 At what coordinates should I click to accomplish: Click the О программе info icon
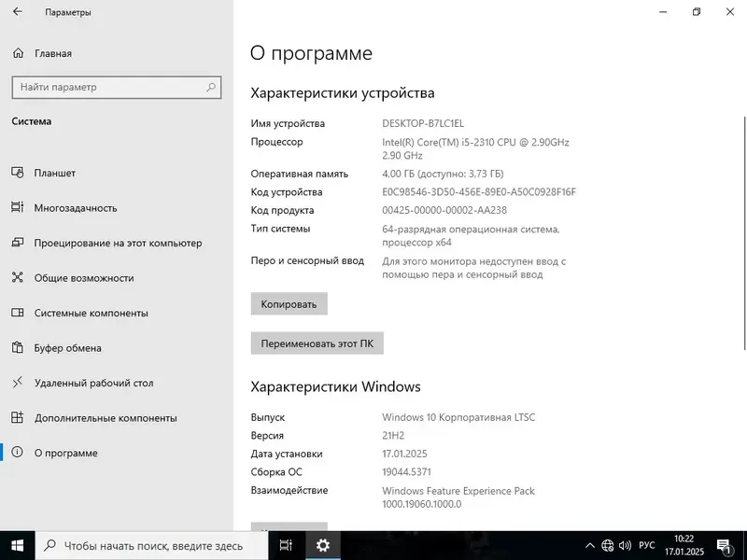18,453
